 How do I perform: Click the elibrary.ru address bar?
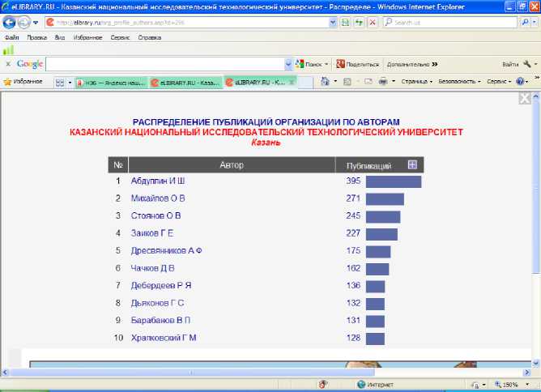coord(186,23)
